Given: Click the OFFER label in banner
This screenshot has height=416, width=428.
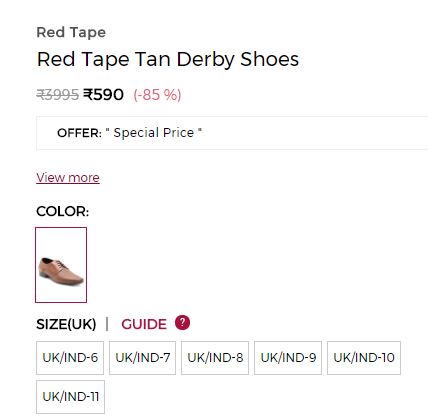Looking at the screenshot, I should [x=79, y=133].
